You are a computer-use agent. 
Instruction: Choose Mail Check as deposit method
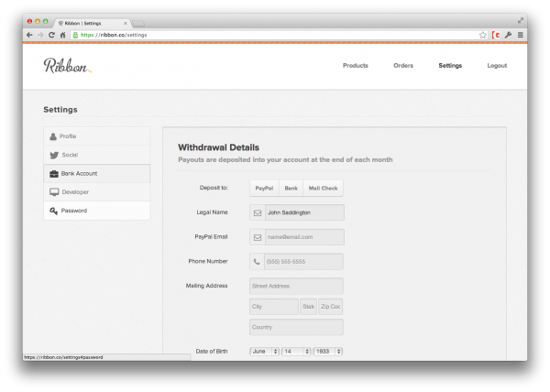click(x=323, y=188)
